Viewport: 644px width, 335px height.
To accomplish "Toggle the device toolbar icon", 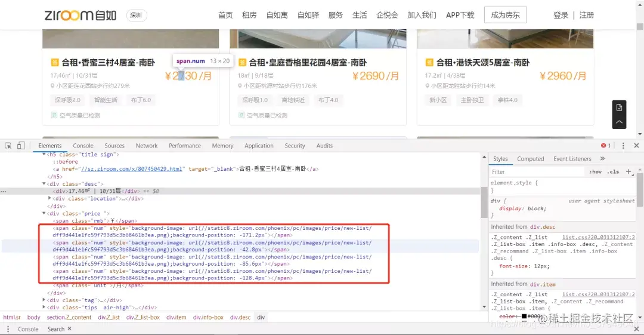I will pos(21,146).
